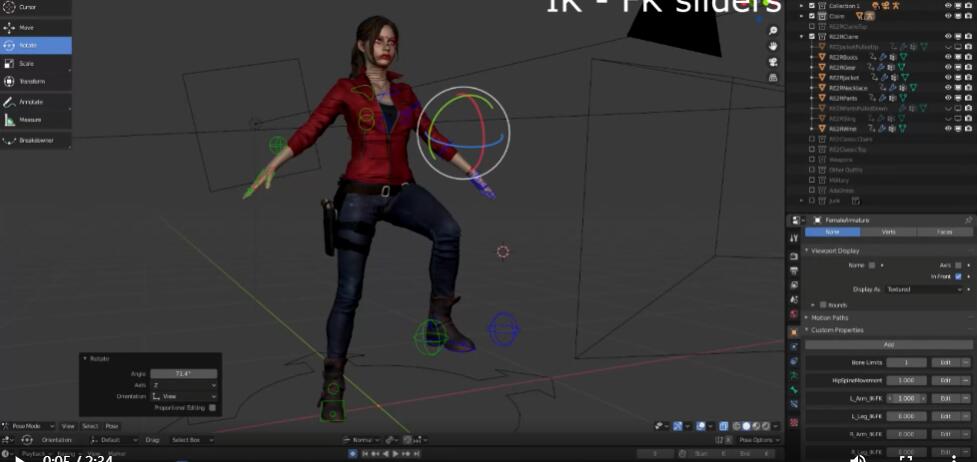This screenshot has width=977, height=462.
Task: Open the View menu in viewport header
Action: [x=68, y=426]
